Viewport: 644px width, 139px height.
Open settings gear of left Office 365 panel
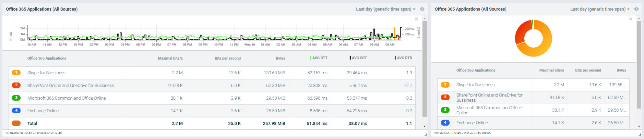422,9
